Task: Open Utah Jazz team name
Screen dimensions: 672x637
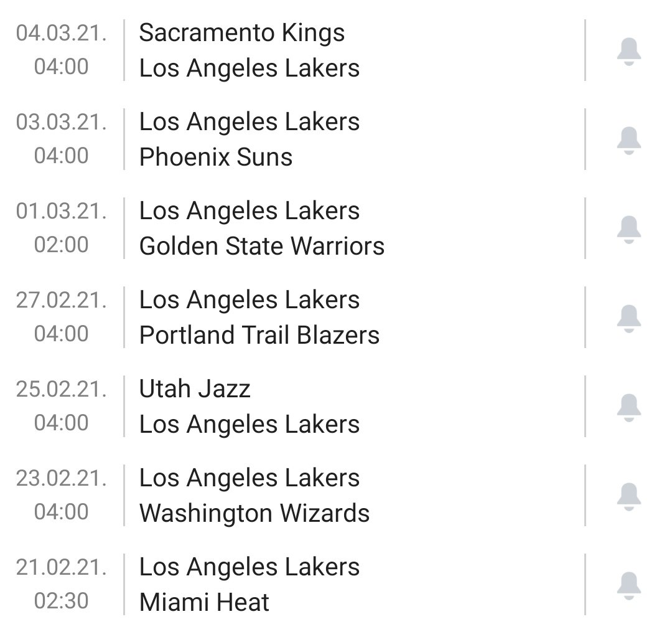Action: 195,389
